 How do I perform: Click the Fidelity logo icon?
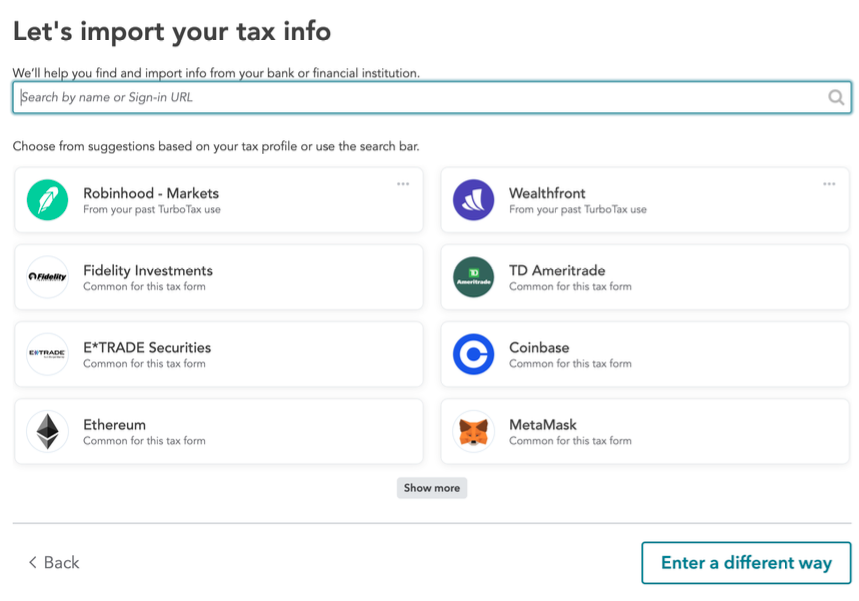[48, 277]
